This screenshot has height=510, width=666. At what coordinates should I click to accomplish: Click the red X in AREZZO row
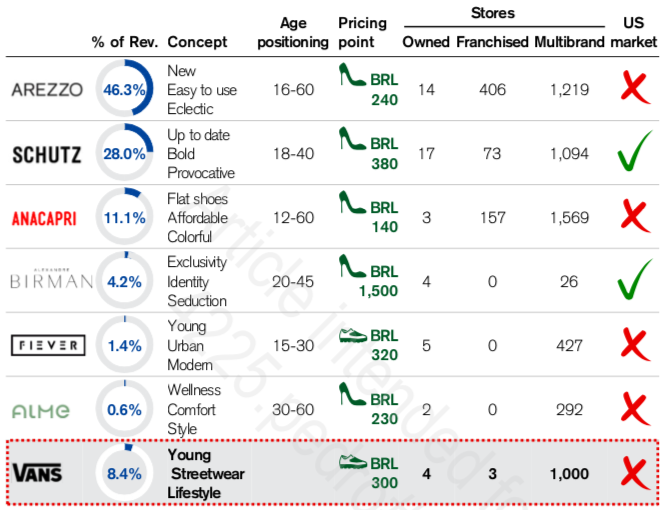[x=635, y=87]
